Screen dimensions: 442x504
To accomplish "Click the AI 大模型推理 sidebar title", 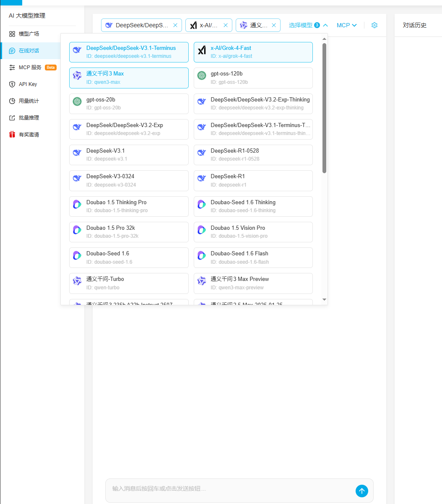I will pos(27,16).
